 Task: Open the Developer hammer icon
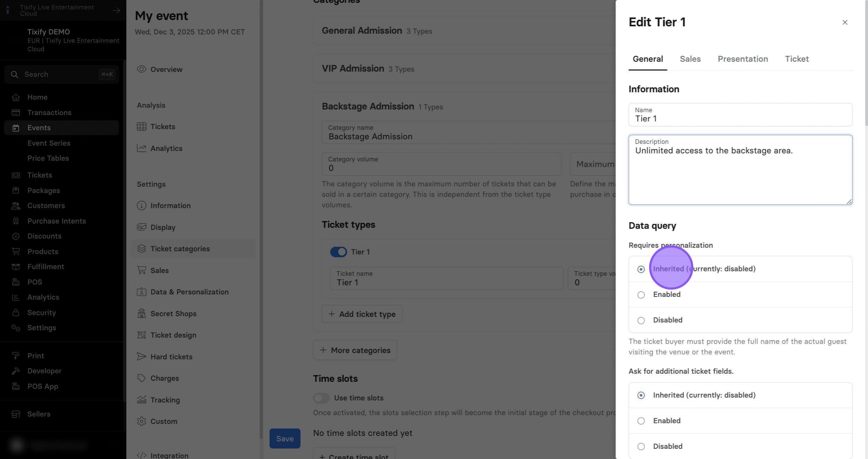pyautogui.click(x=15, y=371)
